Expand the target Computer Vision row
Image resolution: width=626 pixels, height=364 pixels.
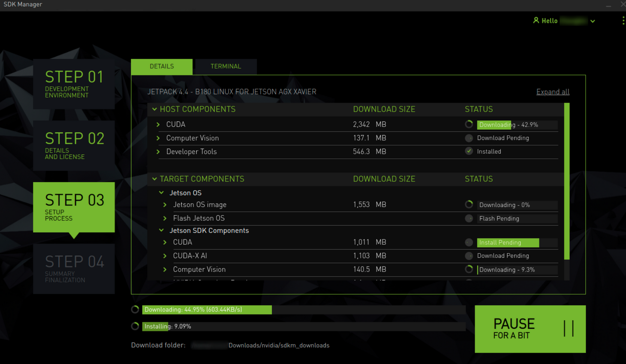pos(165,270)
